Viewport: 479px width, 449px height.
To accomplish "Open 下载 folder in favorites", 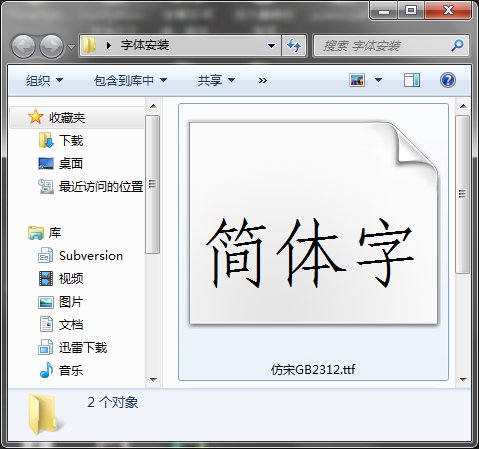I will pyautogui.click(x=71, y=140).
